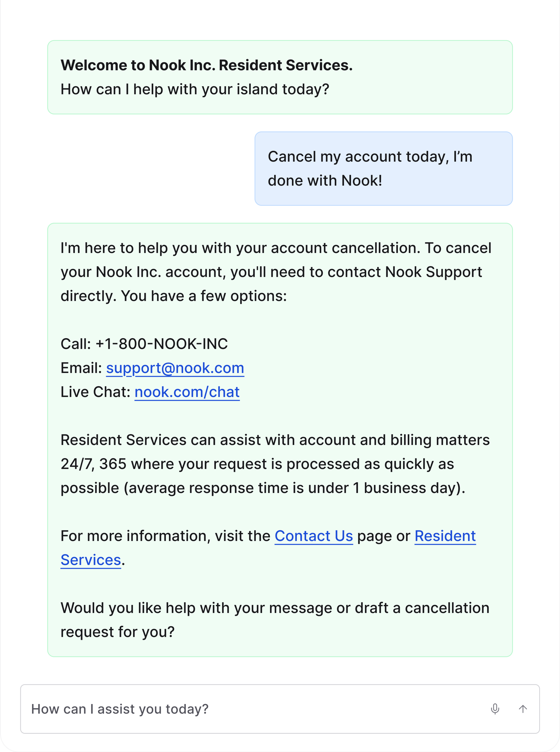Activate the microphone voice input icon
Image resolution: width=560 pixels, height=752 pixels.
point(495,709)
